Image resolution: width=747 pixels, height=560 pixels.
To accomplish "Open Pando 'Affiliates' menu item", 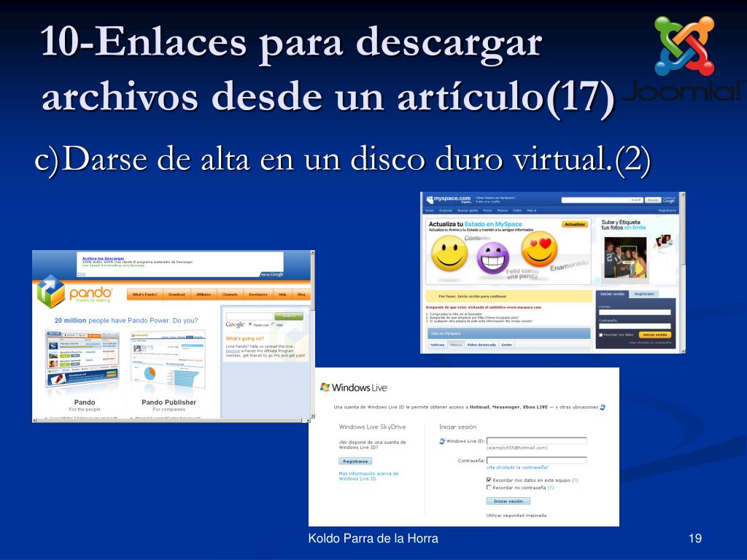I will click(x=204, y=295).
